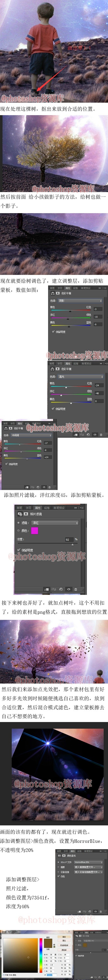Click view previous state icon in 高光 panel

tap(82, 434)
